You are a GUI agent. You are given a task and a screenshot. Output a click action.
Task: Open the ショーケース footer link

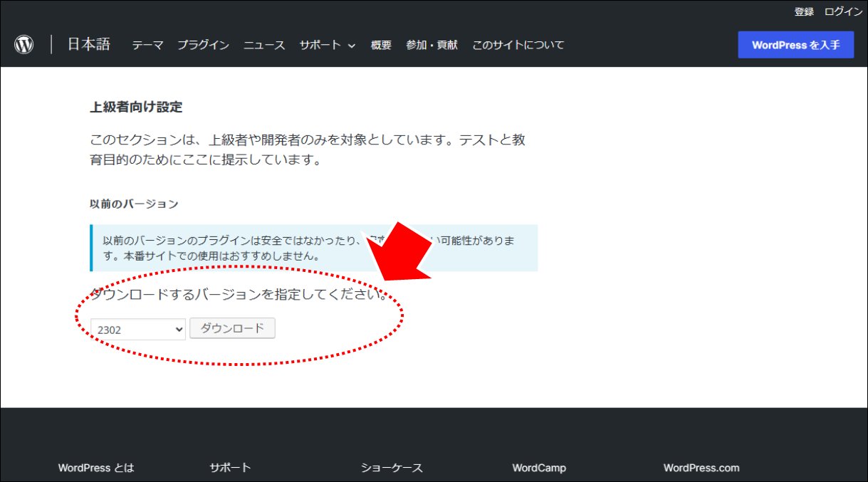point(392,468)
